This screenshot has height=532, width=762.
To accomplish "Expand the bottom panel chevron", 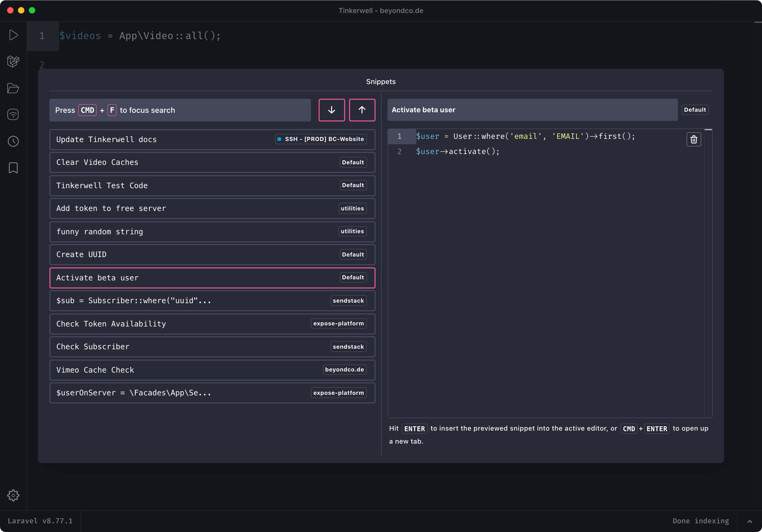I will coord(750,521).
